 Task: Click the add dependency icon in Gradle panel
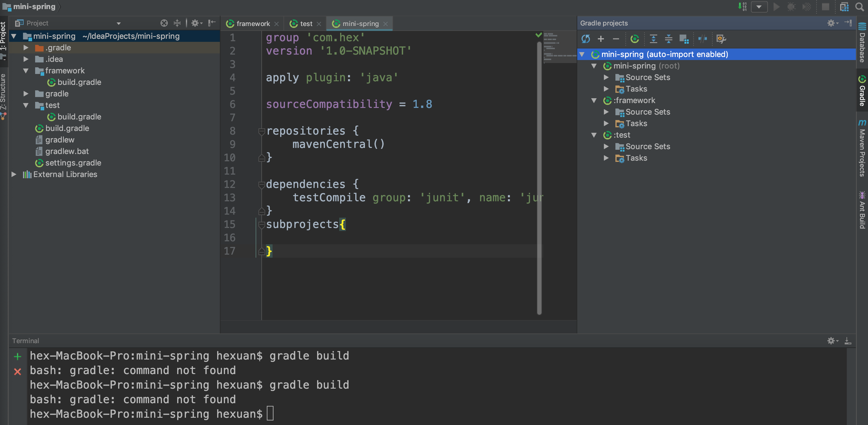(601, 38)
